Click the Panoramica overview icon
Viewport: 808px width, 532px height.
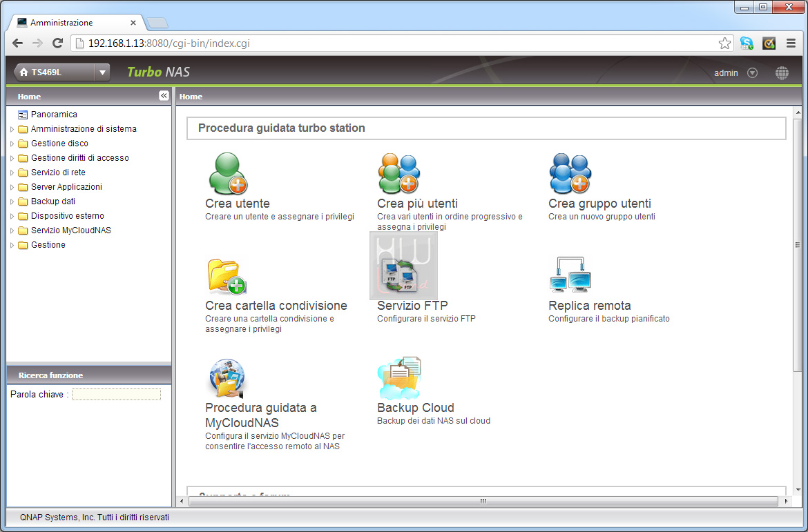click(22, 115)
